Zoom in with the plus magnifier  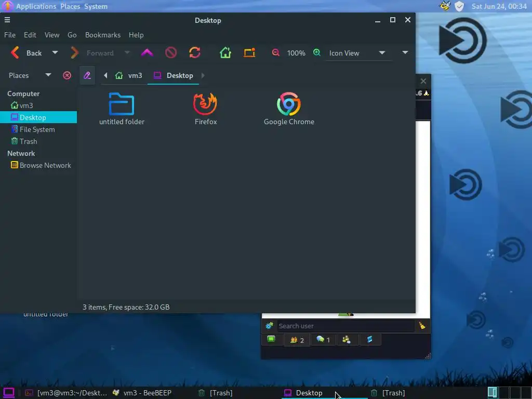[317, 52]
